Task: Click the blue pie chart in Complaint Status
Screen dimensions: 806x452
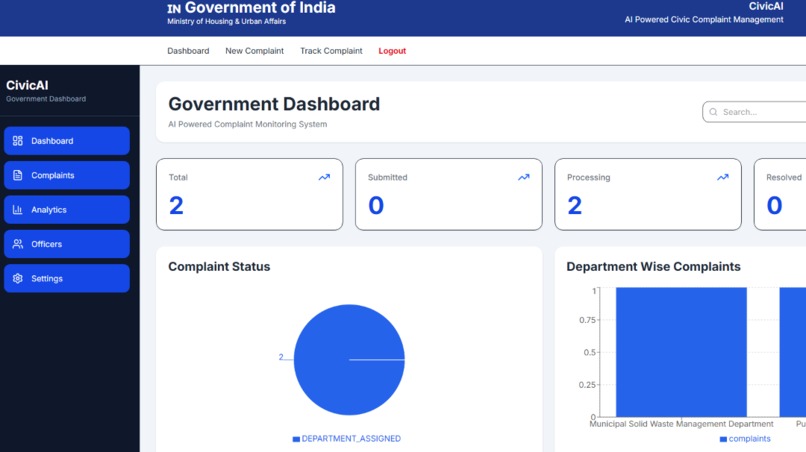Action: coord(349,360)
